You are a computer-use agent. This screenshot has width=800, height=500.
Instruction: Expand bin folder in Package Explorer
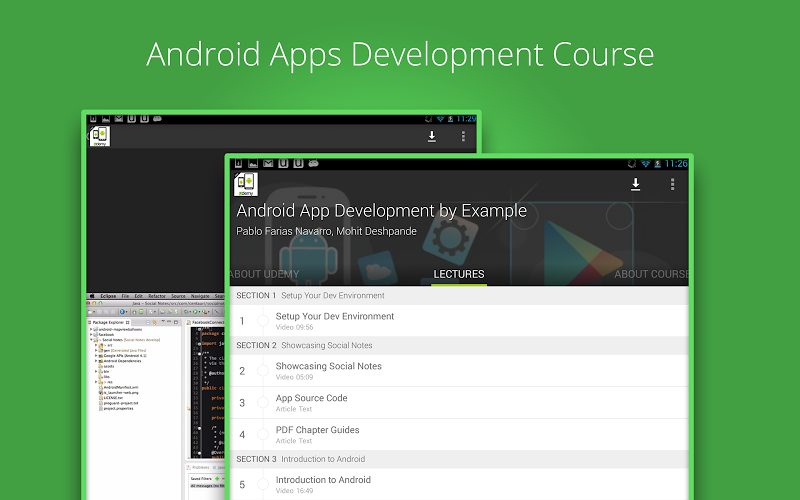(96, 371)
